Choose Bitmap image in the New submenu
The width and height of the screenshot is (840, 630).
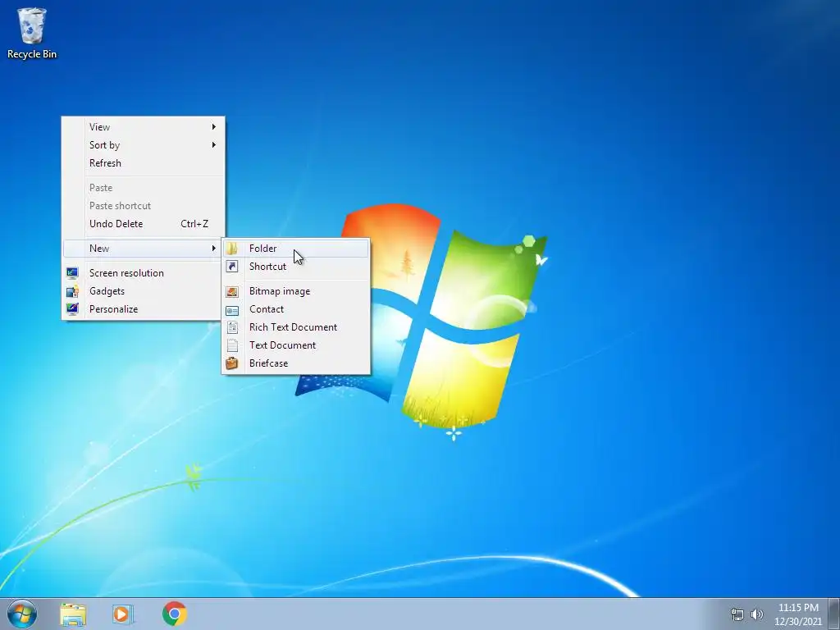click(x=295, y=291)
